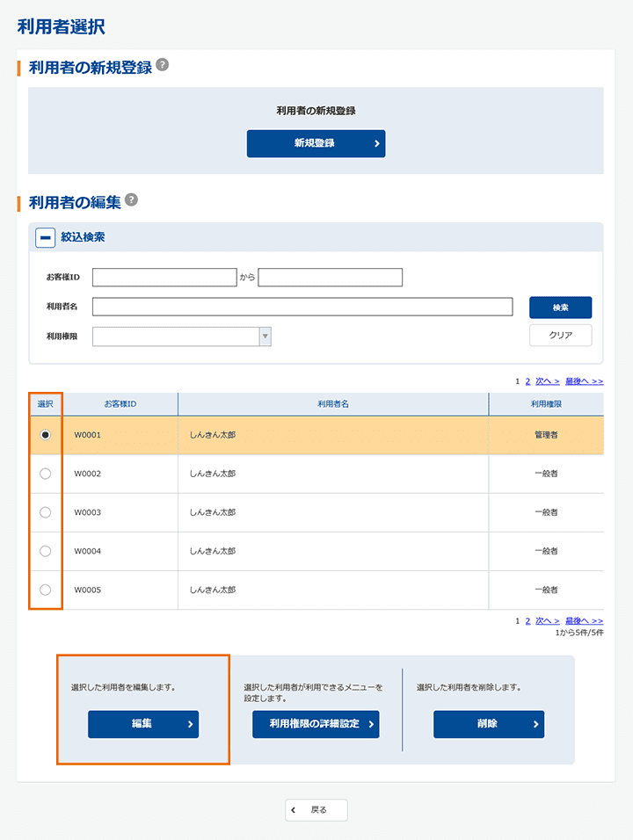Choose the W0004 user radio button
The image size is (633, 840).
click(46, 551)
